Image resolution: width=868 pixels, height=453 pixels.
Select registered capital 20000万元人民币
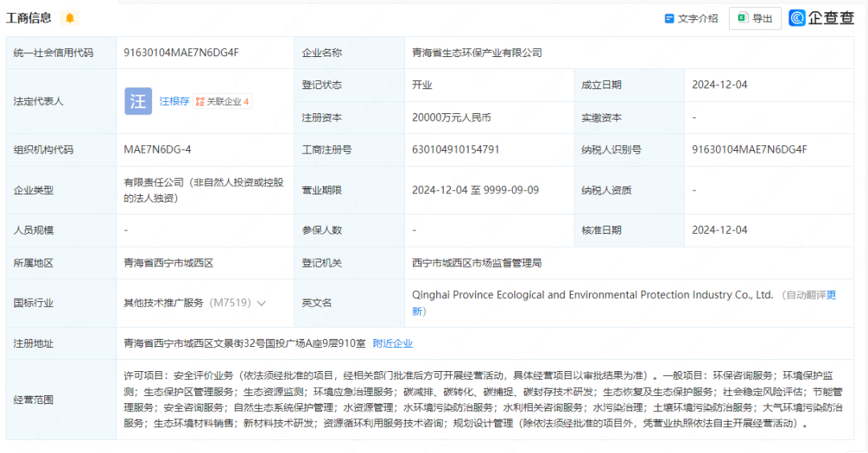tap(451, 118)
